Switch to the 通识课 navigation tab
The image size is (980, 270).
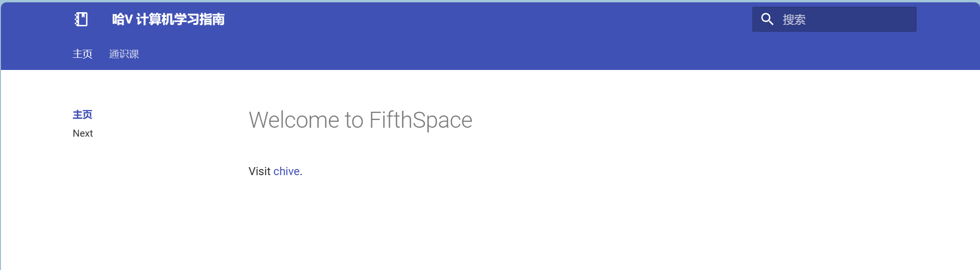pyautogui.click(x=124, y=54)
